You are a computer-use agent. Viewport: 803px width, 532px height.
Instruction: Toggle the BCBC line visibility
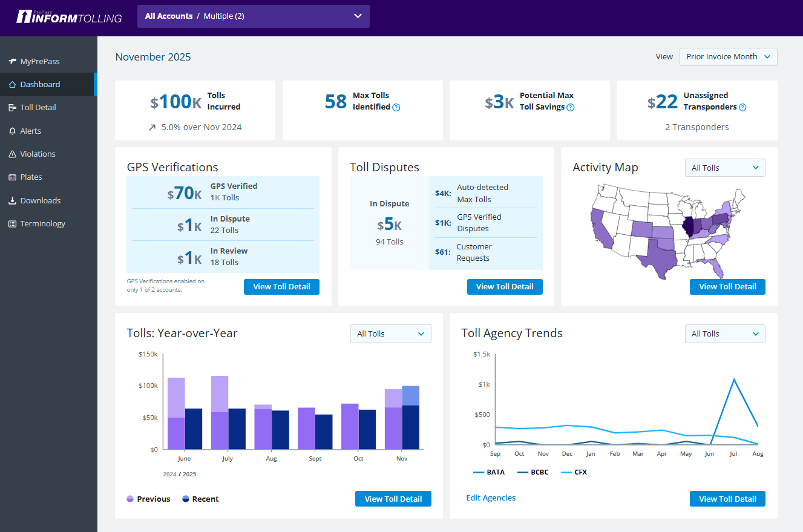[533, 472]
